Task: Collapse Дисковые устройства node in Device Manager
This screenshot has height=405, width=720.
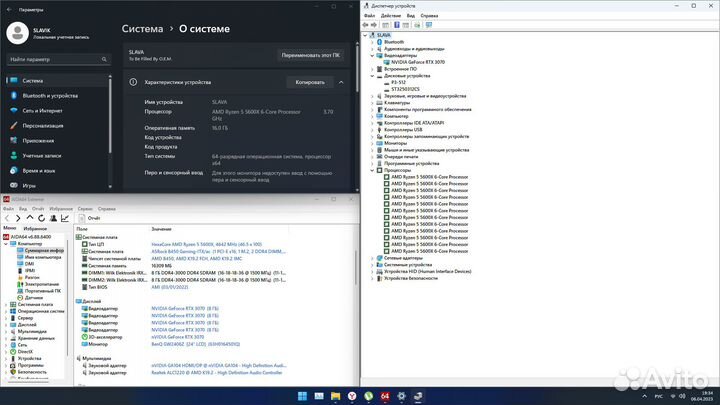Action: coord(372,76)
